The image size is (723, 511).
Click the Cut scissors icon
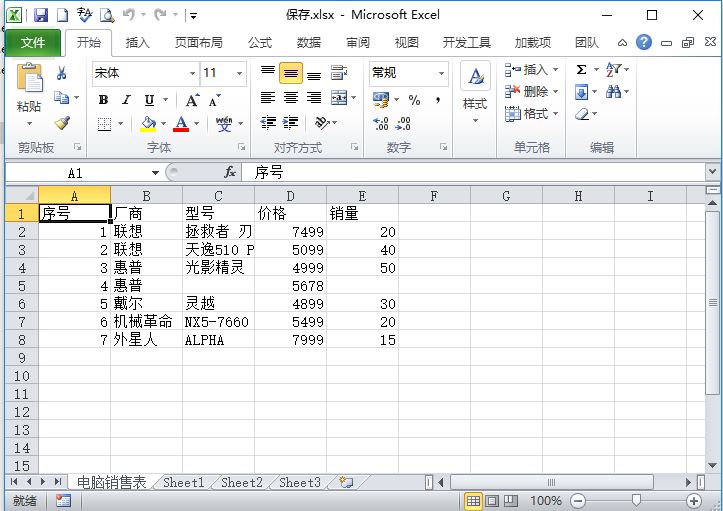click(x=61, y=73)
